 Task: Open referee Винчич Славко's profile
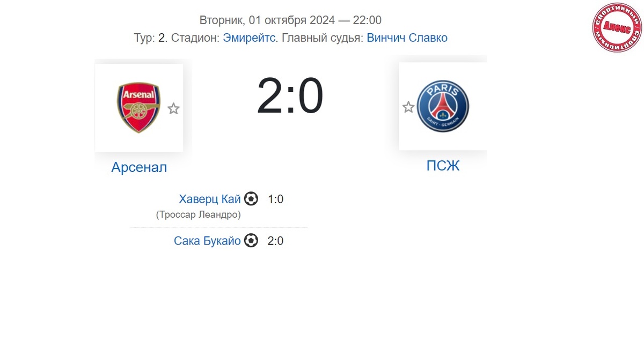[x=407, y=38]
